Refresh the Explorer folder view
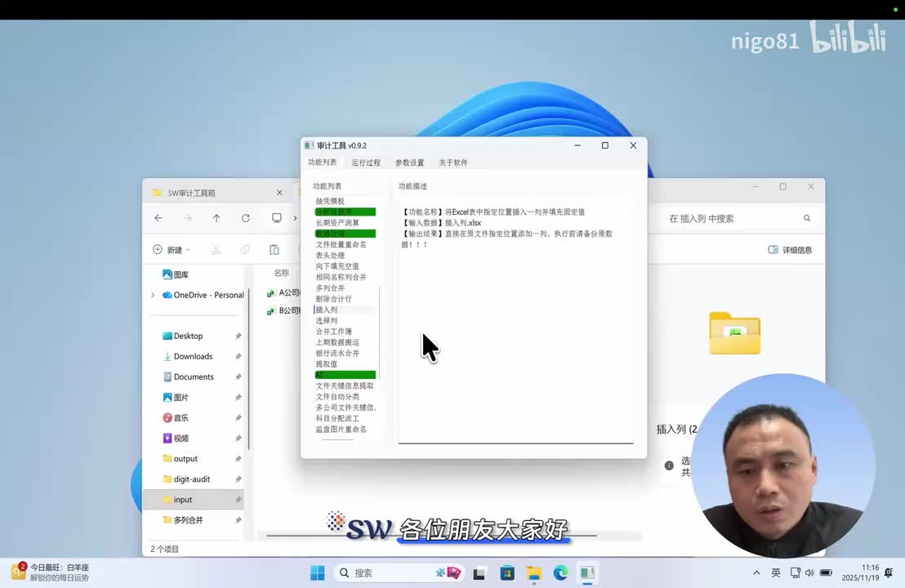 click(x=246, y=218)
